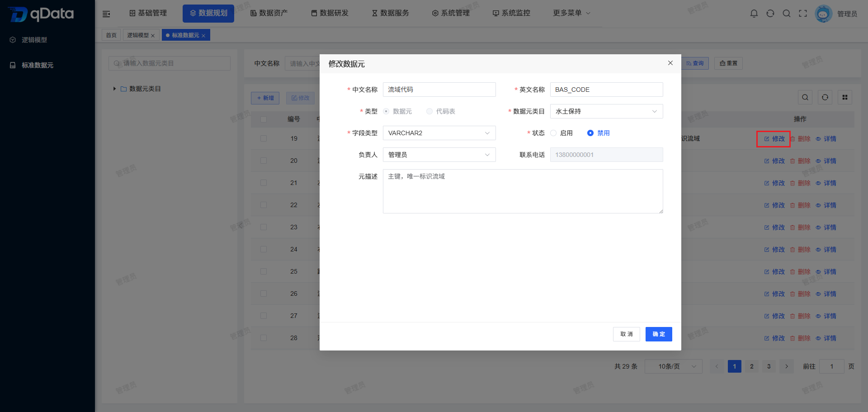Select the 启用 status radio
This screenshot has width=868, height=412.
(561, 133)
